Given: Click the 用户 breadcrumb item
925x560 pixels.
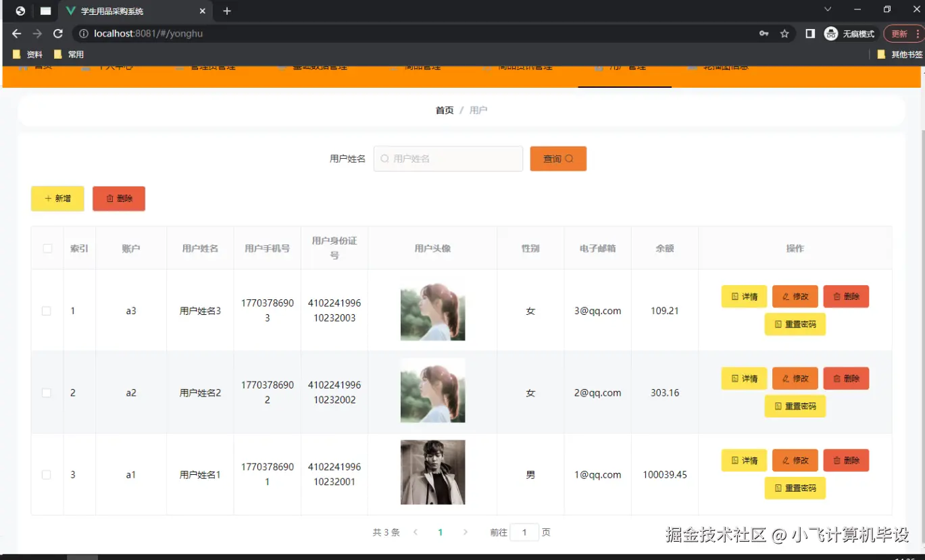Looking at the screenshot, I should point(478,110).
